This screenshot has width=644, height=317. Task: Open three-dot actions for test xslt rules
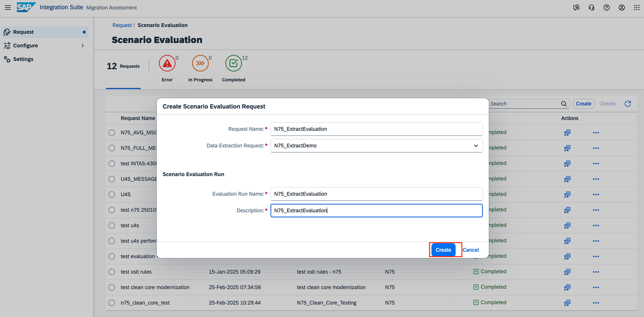tap(596, 272)
